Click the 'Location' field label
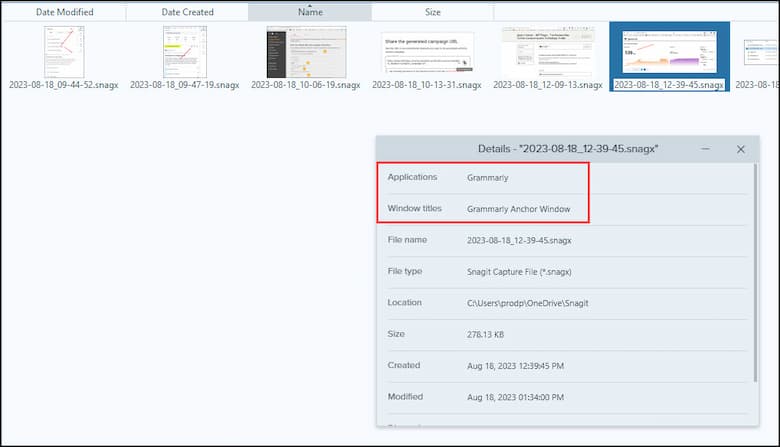Screen dimensions: 780x447 pyautogui.click(x=404, y=302)
